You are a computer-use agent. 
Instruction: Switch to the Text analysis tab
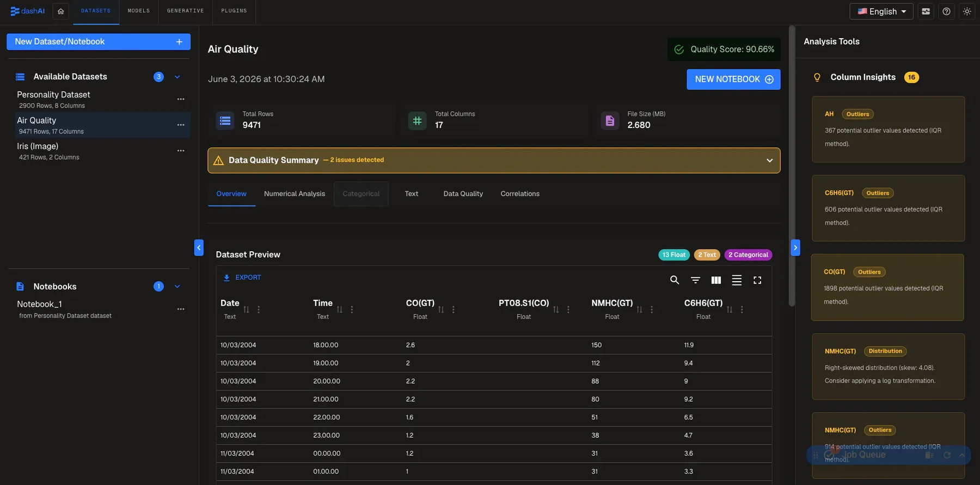(x=412, y=194)
